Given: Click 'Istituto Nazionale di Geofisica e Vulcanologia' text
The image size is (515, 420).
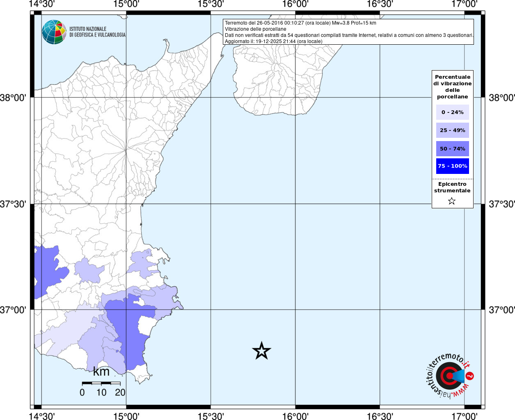Looking at the screenshot, I should [x=97, y=32].
